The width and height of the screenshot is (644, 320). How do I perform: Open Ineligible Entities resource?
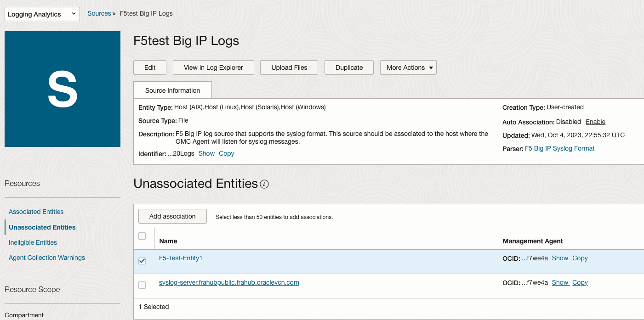[x=33, y=242]
